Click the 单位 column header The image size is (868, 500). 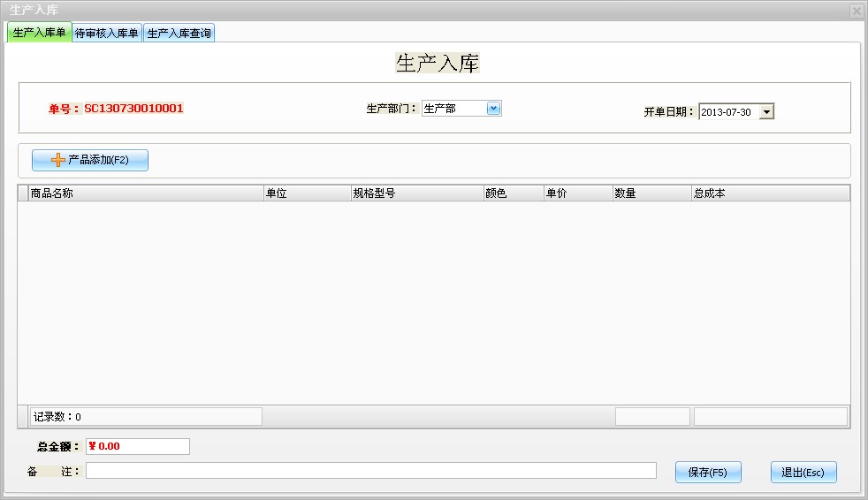pos(306,193)
